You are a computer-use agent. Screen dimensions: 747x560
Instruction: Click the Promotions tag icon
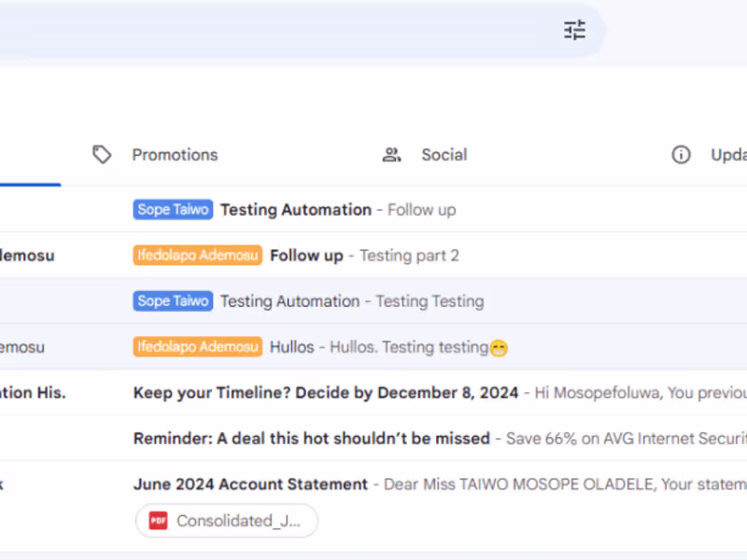(102, 155)
